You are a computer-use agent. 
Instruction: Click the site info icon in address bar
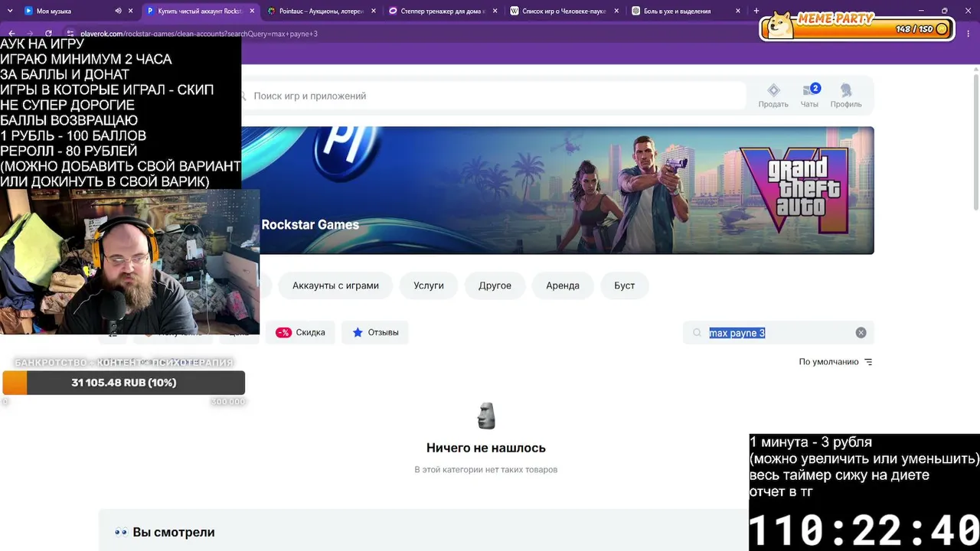coord(70,34)
